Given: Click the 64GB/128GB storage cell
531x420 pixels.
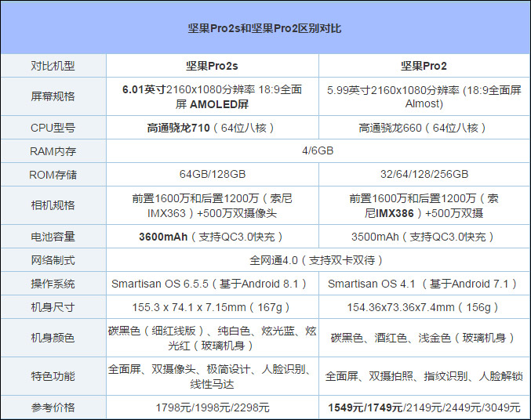Looking at the screenshot, I should pos(212,174).
